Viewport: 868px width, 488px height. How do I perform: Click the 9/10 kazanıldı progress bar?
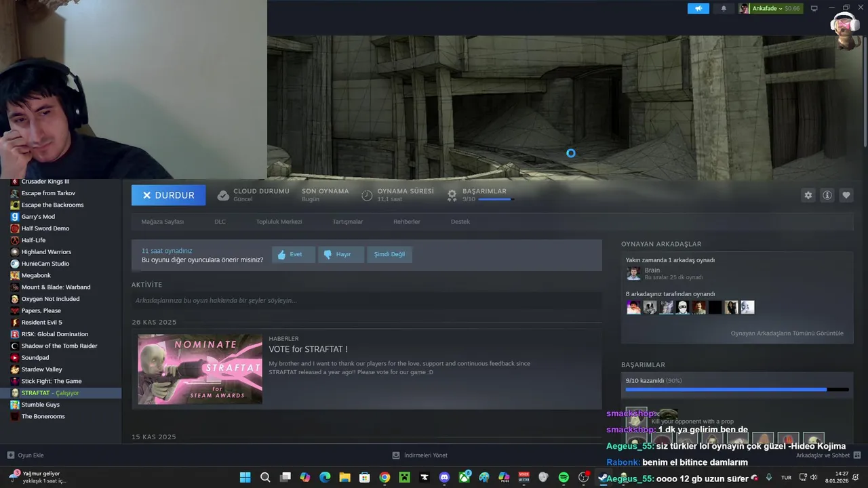pyautogui.click(x=736, y=390)
